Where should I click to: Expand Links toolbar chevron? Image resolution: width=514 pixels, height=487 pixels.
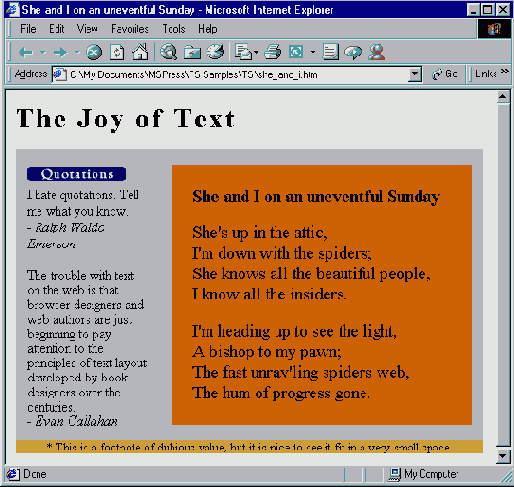point(505,71)
